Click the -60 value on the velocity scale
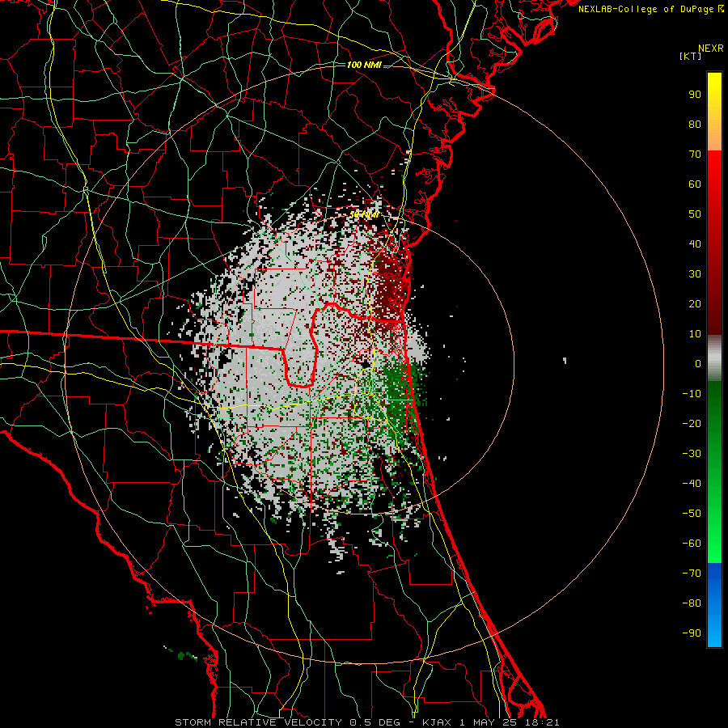 pyautogui.click(x=692, y=544)
